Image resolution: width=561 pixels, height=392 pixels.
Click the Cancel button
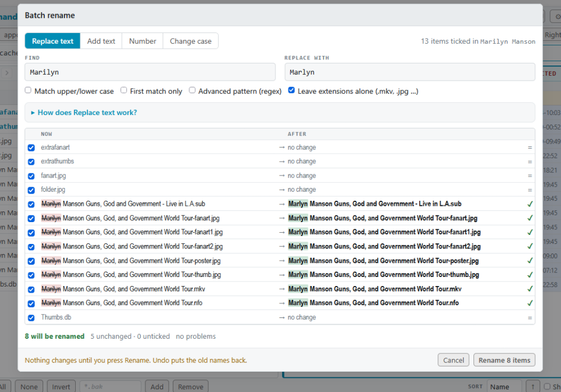(x=453, y=360)
